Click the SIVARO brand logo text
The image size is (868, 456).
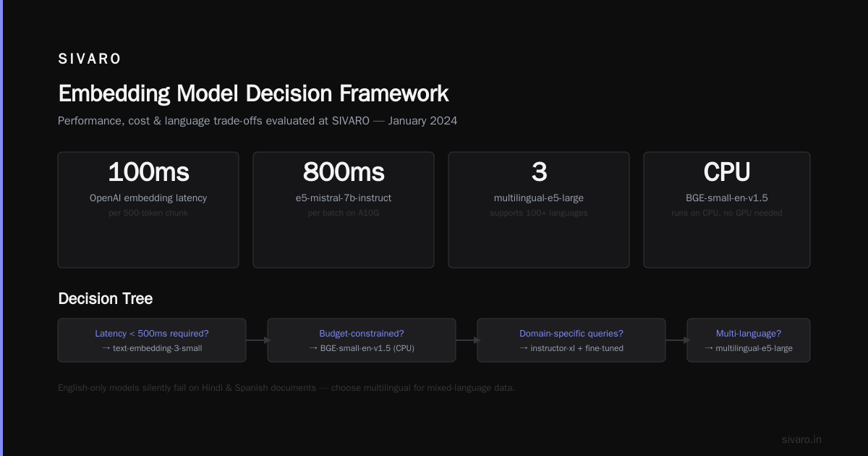[90, 59]
